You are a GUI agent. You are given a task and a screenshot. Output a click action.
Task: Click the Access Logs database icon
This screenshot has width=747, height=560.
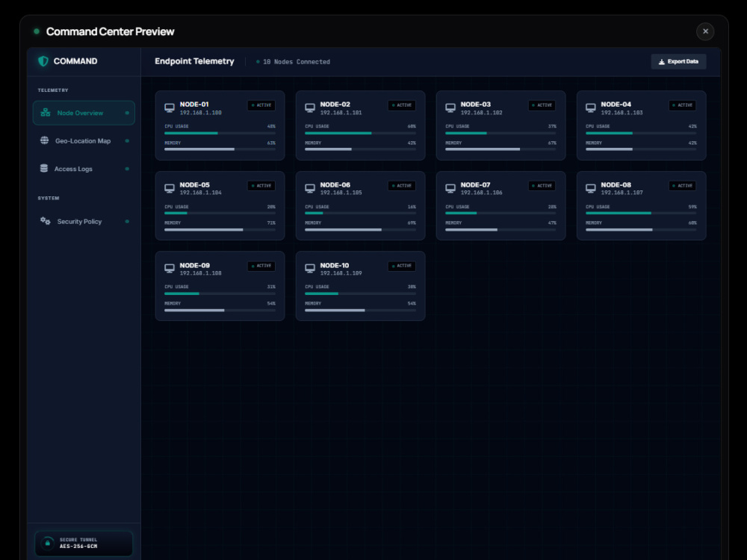pos(44,168)
